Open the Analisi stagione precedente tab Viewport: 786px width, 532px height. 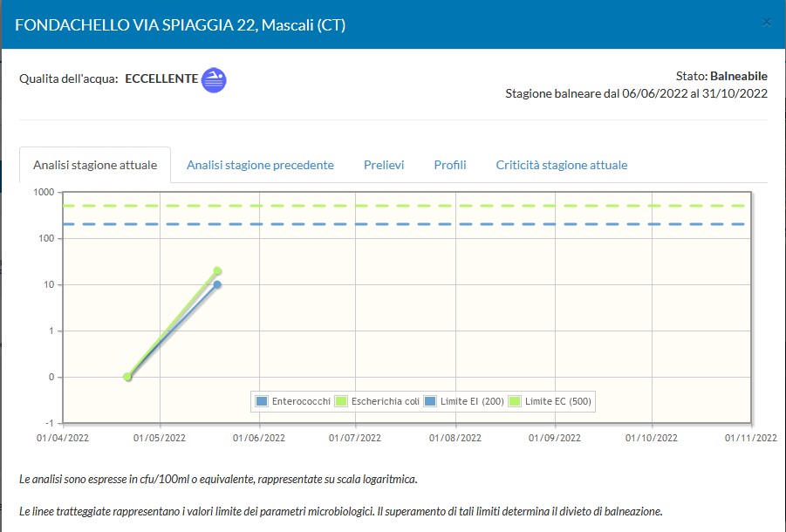click(x=260, y=165)
